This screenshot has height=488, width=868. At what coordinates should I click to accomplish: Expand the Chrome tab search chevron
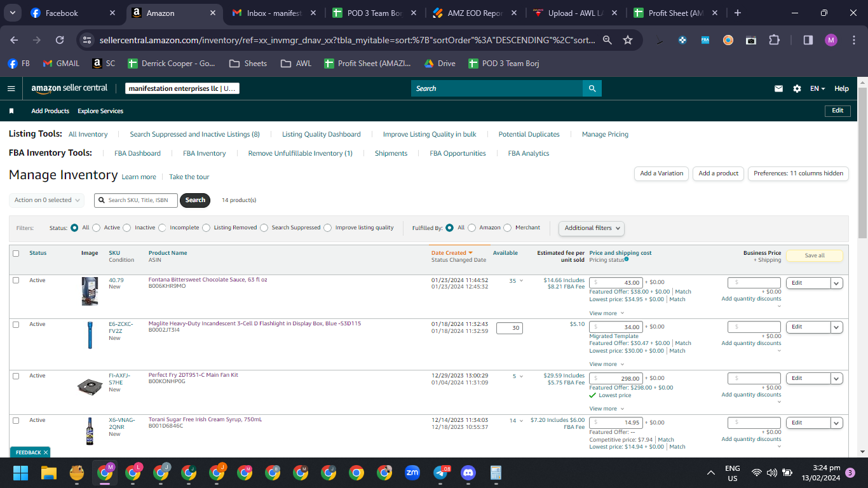click(x=13, y=13)
